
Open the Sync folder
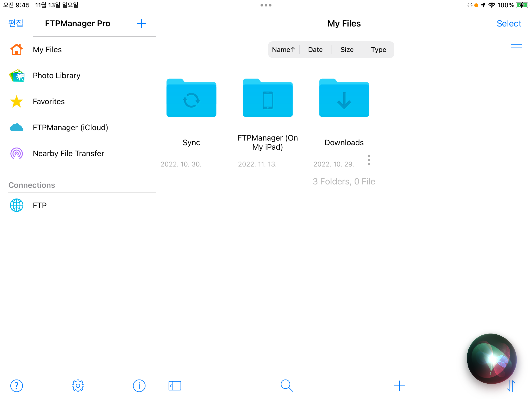(x=191, y=98)
